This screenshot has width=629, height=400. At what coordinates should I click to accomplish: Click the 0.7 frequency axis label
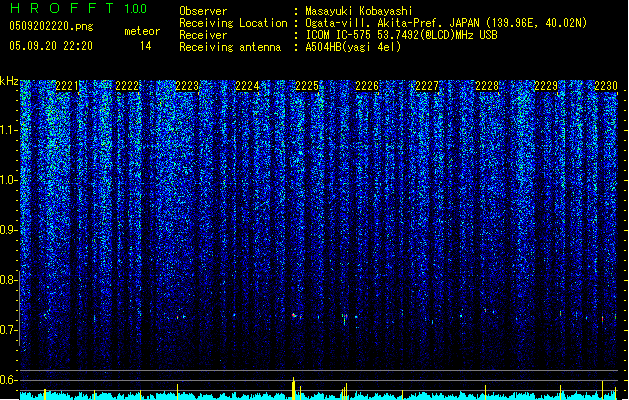pyautogui.click(x=8, y=330)
